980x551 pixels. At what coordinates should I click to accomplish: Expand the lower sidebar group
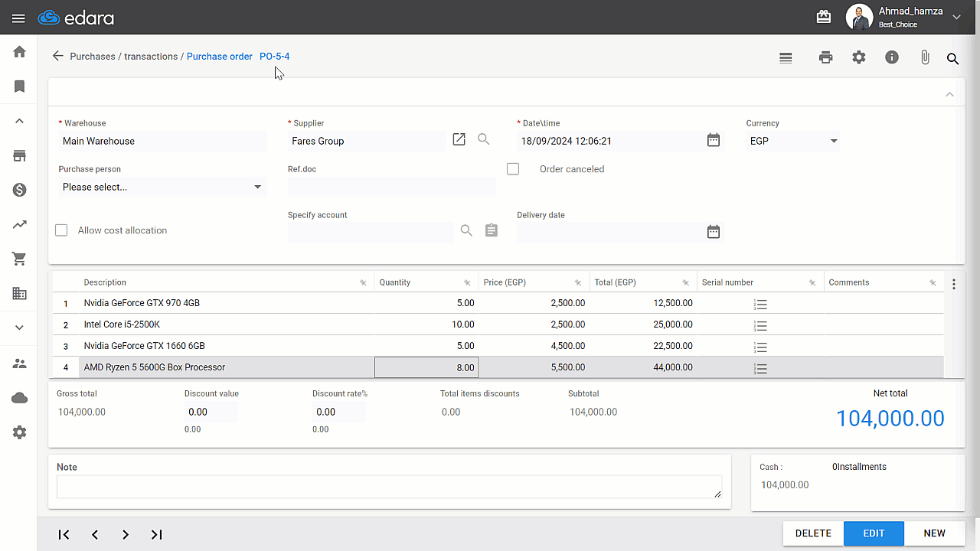coord(20,328)
